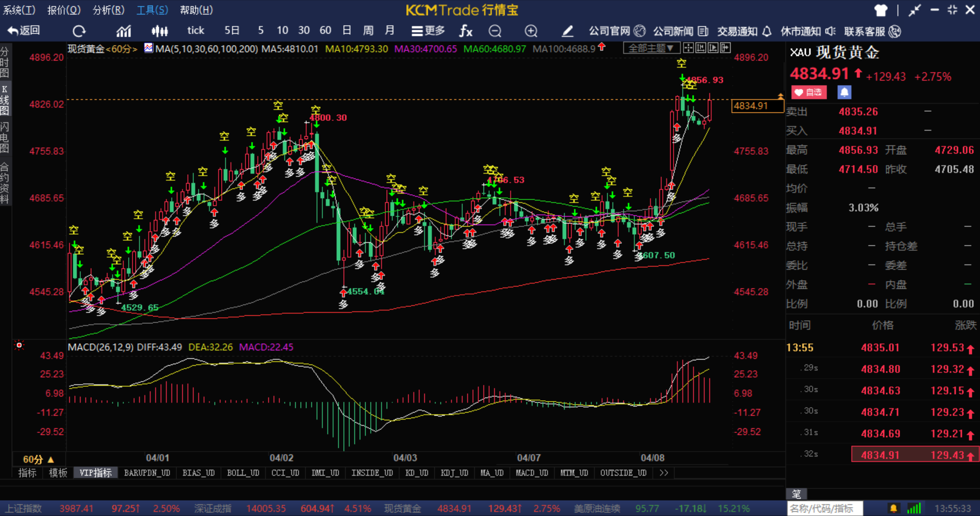Select the CCI_UD indicator

click(x=285, y=473)
